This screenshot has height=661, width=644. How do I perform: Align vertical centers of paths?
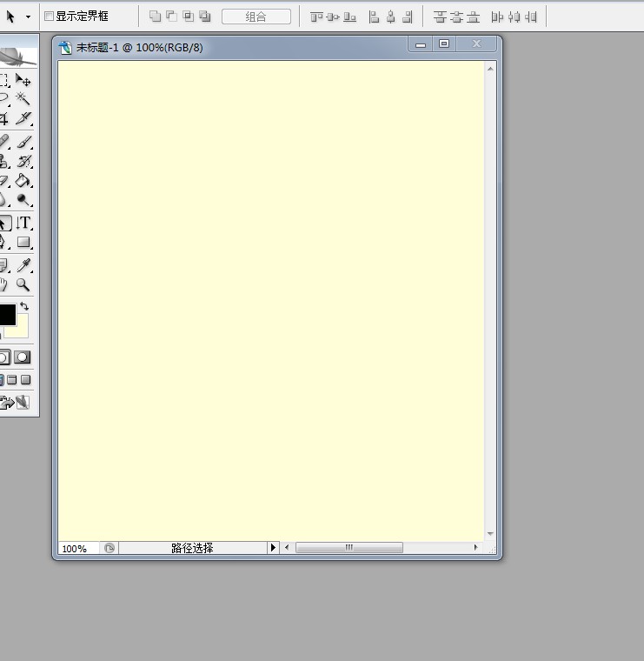333,17
